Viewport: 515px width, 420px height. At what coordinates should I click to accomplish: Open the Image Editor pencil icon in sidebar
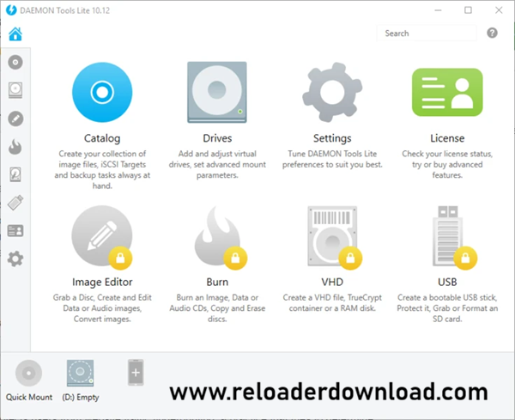pos(15,119)
